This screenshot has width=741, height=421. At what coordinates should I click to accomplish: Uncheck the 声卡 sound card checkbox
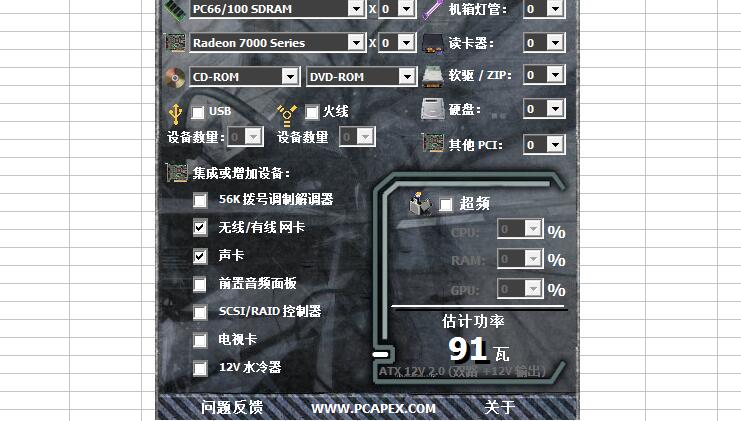point(200,256)
